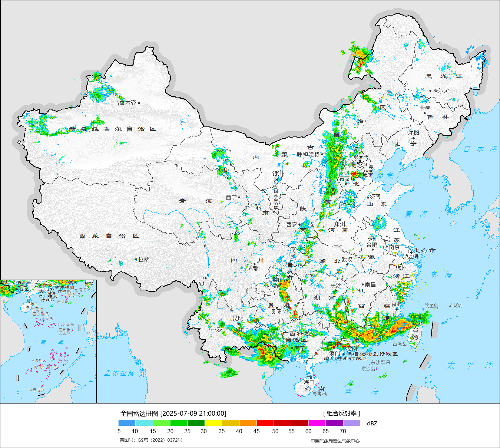Pick the orange 40 dBZ legend swatch
Viewport: 500px width, 448px height.
[x=248, y=423]
